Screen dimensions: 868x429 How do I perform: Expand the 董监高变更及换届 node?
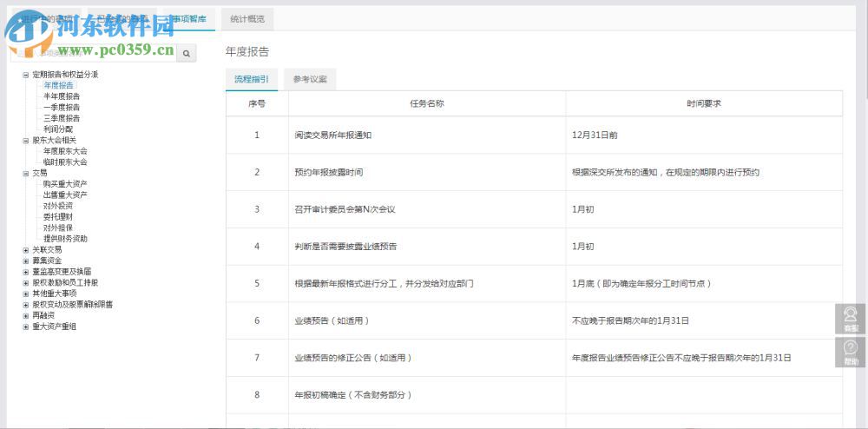(25, 272)
